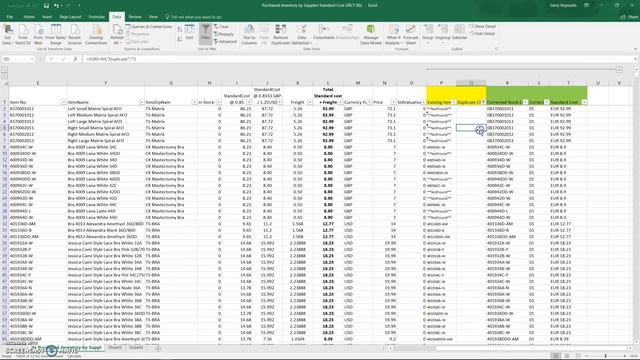
Task: Click the Refresh All icon
Action: [x=117, y=30]
